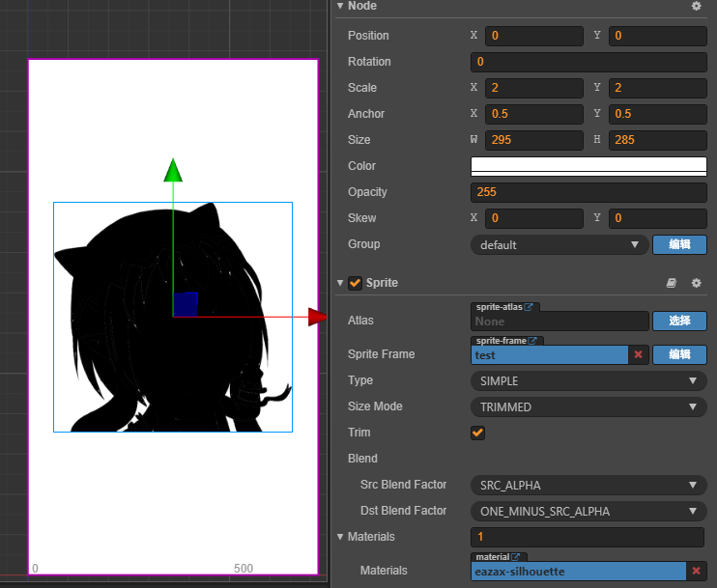
Task: Collapse the Materials array expander
Action: [x=340, y=537]
